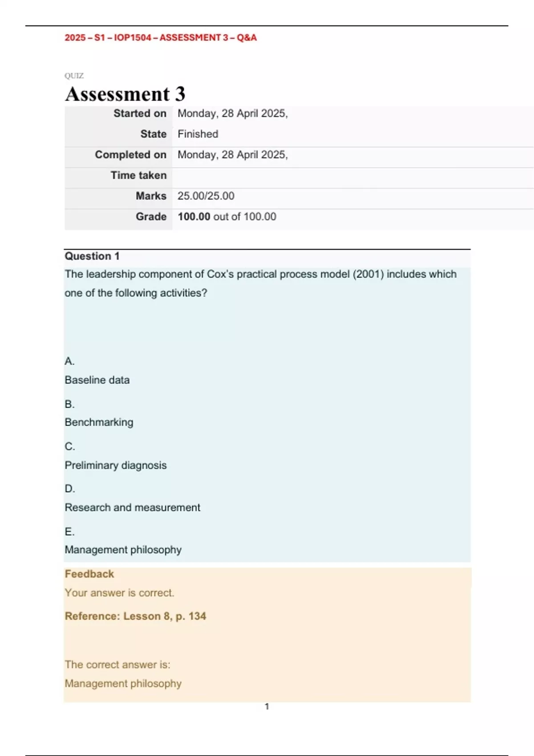Click the Started on date value
Screen dimensions: 534x756
click(233, 113)
